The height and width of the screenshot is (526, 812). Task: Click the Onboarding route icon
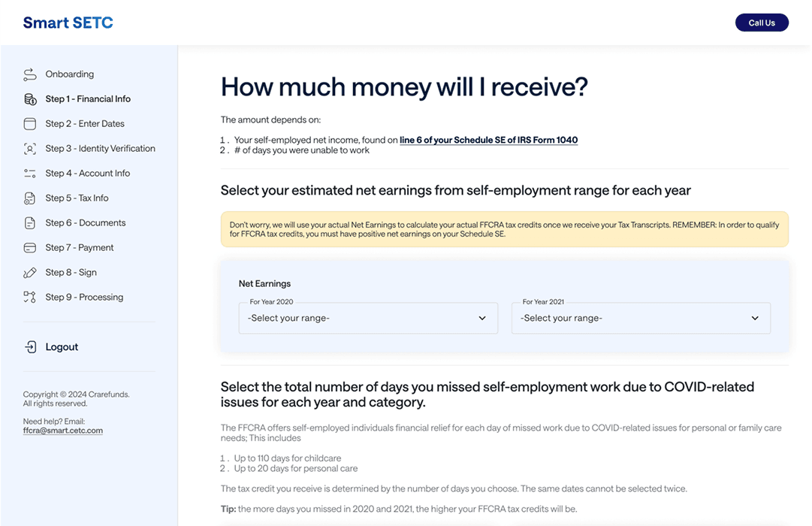(x=30, y=74)
